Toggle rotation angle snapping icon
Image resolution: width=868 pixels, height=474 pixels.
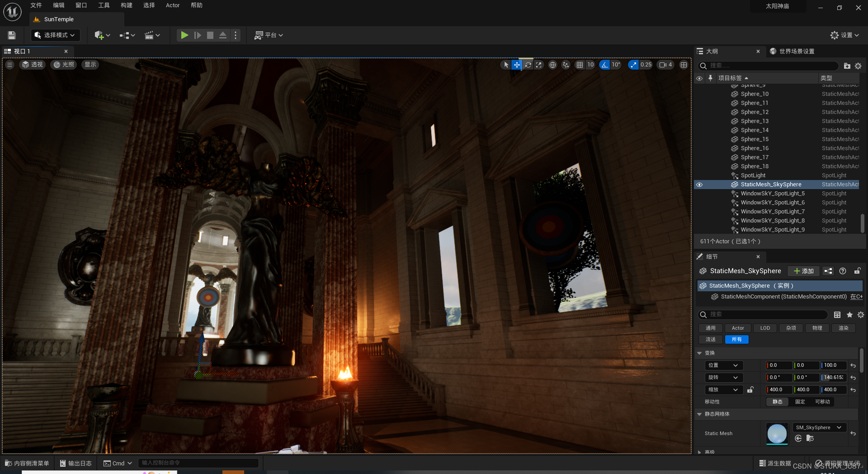pos(604,65)
